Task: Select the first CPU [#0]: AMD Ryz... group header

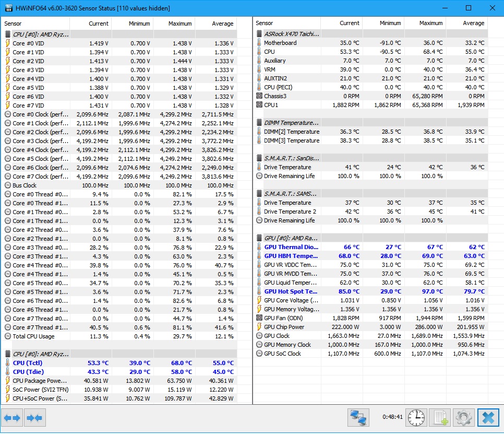Action: point(121,34)
